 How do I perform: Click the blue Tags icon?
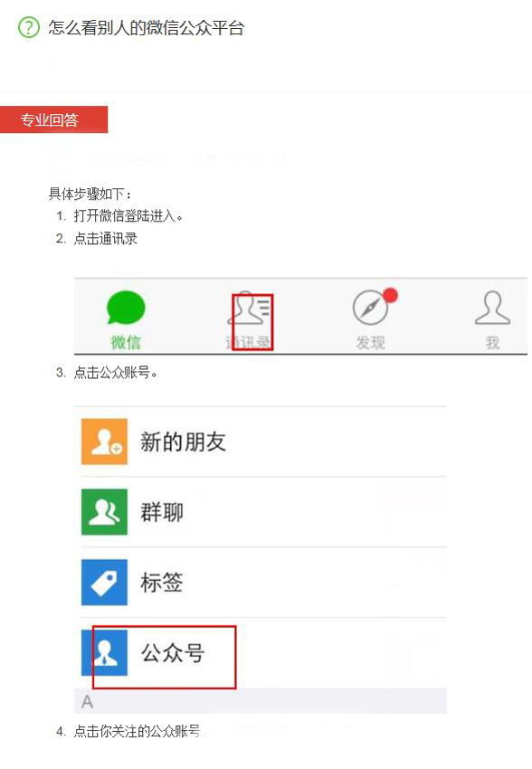(x=104, y=582)
